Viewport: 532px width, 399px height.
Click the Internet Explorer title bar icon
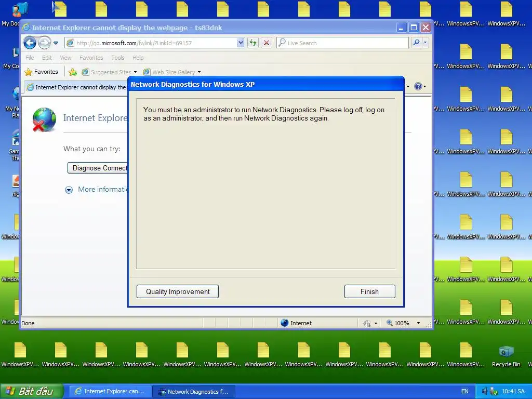pyautogui.click(x=26, y=28)
